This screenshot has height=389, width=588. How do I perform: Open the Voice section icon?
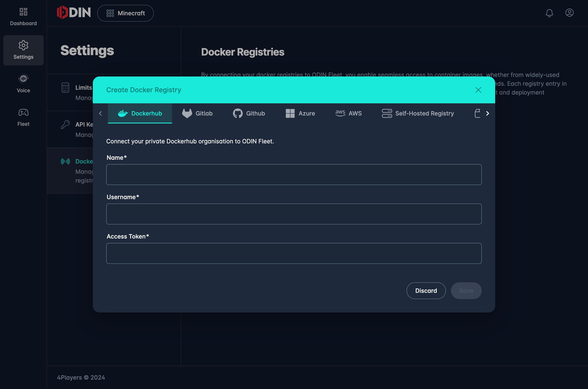pyautogui.click(x=23, y=79)
